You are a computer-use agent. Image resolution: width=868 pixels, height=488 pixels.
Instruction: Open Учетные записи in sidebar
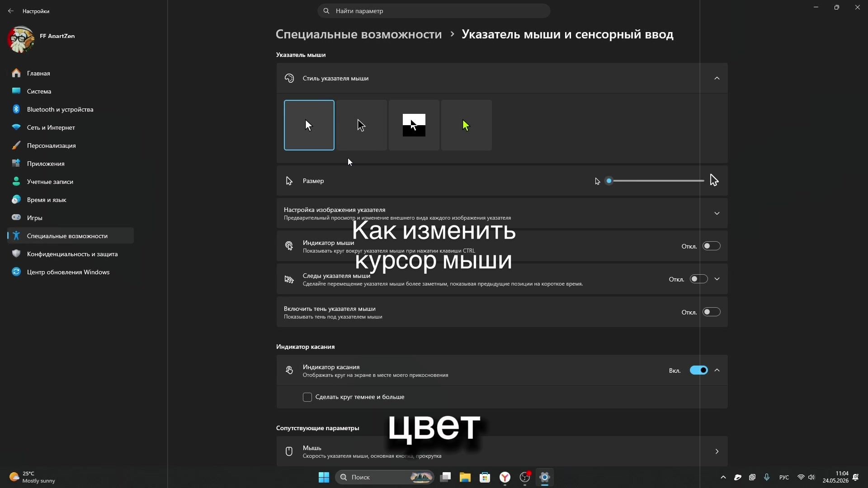coord(71,182)
